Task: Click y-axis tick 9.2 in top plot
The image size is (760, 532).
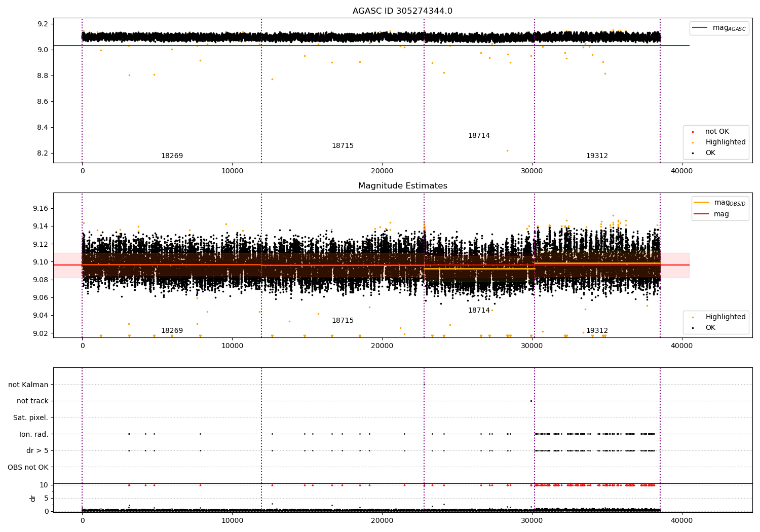Action: point(43,24)
